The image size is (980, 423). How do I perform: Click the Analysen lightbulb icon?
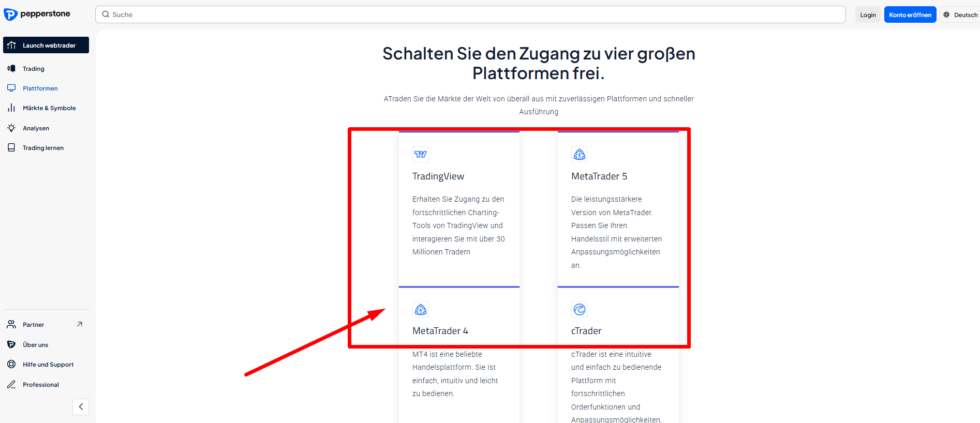point(11,128)
